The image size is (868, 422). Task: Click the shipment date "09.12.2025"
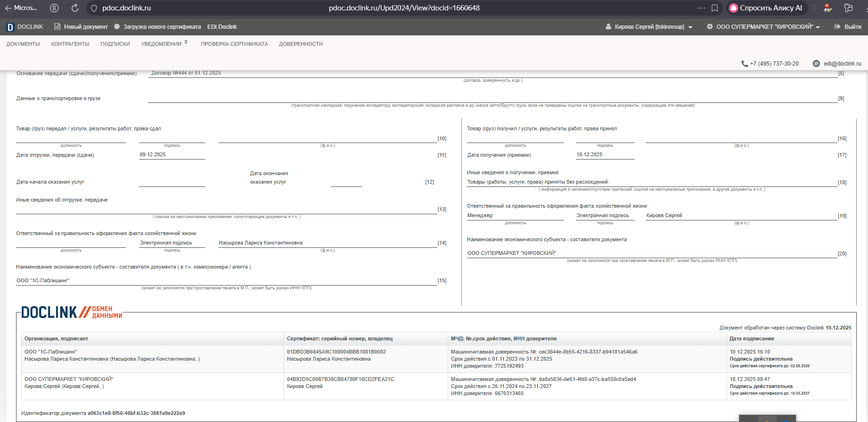153,155
